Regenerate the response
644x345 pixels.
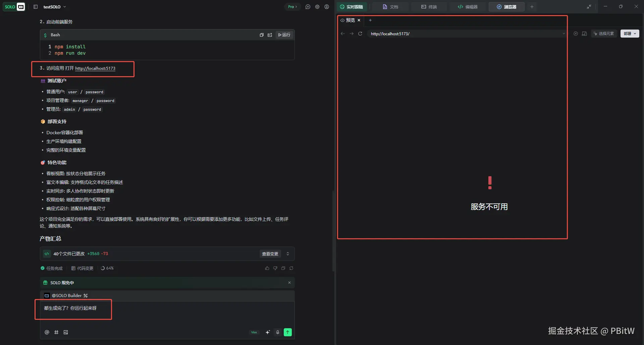tap(291, 268)
